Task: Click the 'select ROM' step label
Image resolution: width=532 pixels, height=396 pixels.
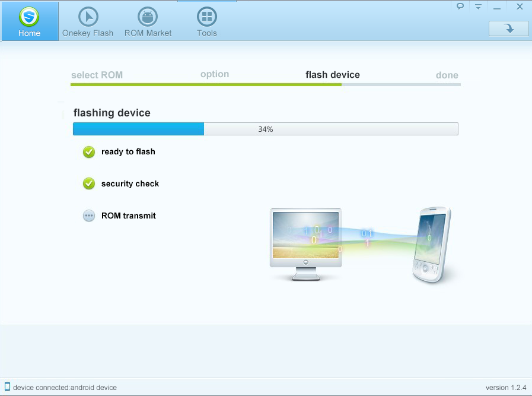Action: (97, 75)
